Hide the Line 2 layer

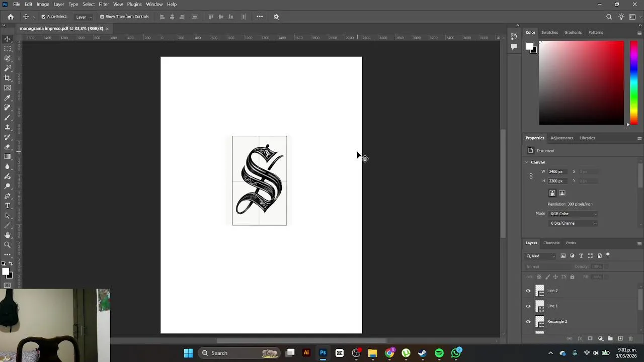[x=528, y=291]
